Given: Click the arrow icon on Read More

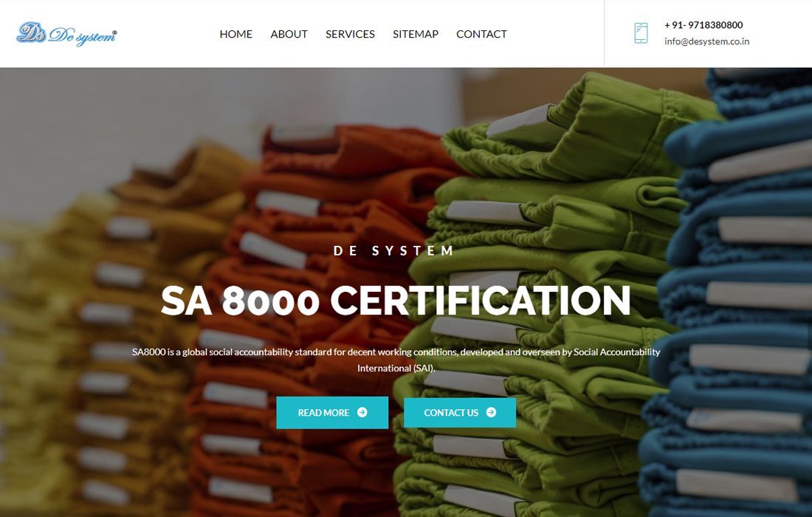Looking at the screenshot, I should [x=362, y=412].
